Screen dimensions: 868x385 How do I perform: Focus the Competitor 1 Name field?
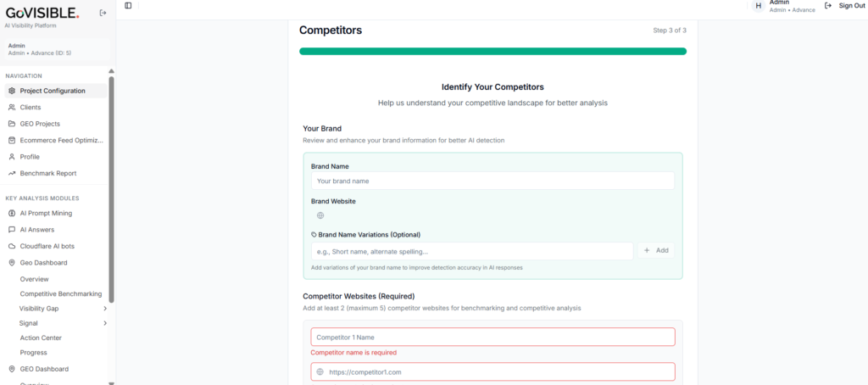tap(492, 337)
